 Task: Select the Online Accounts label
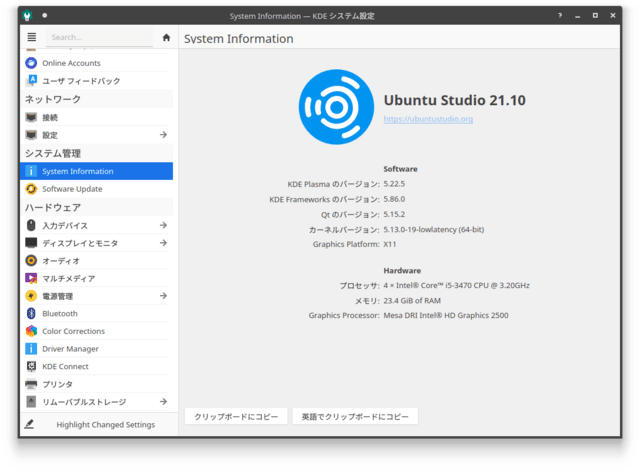tap(71, 63)
